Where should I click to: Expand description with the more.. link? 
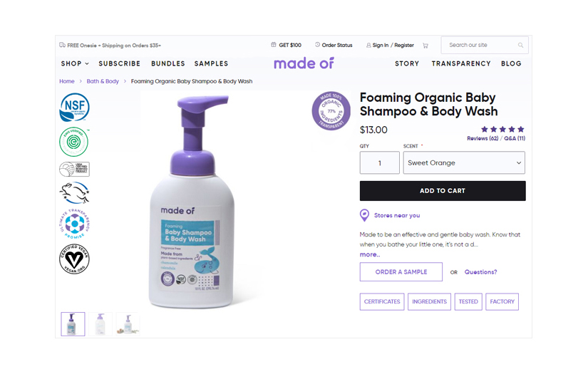click(x=369, y=254)
